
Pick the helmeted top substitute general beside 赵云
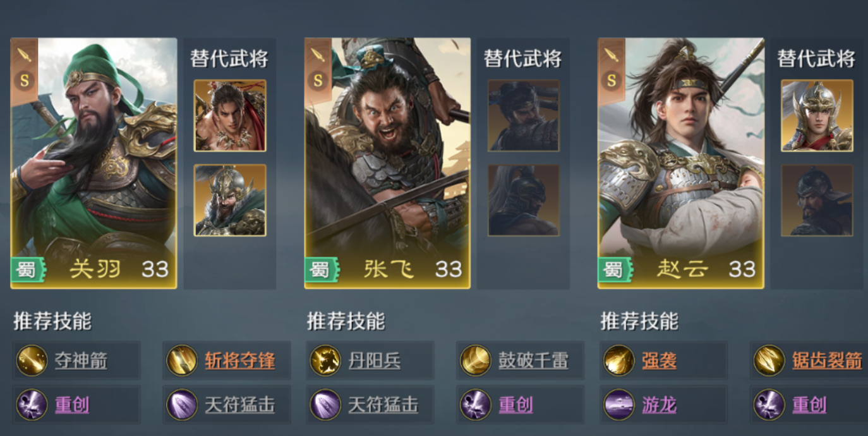[x=817, y=116]
